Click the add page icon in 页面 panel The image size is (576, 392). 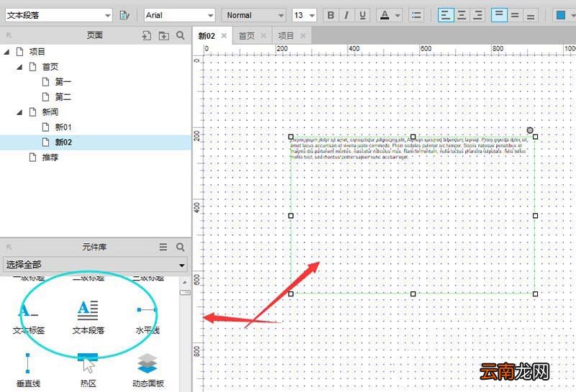[x=147, y=35]
